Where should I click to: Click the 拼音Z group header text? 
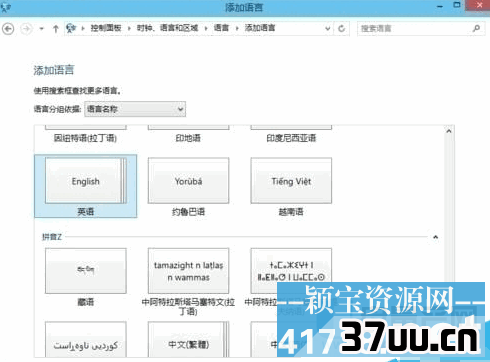pyautogui.click(x=52, y=237)
